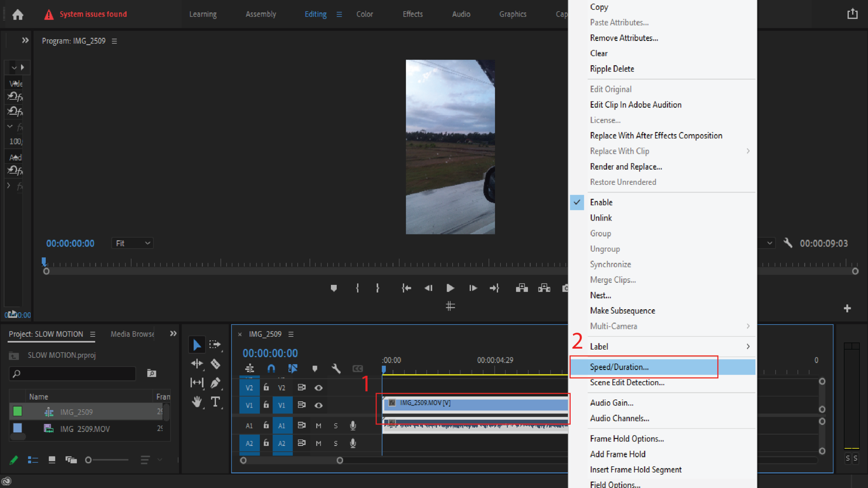This screenshot has width=868, height=488.
Task: Mute the A1 audio track
Action: pos(318,426)
